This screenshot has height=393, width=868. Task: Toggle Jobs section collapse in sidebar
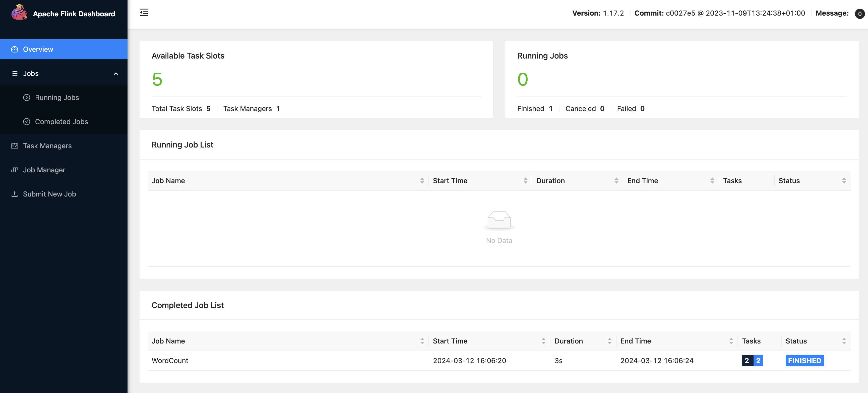coord(116,73)
